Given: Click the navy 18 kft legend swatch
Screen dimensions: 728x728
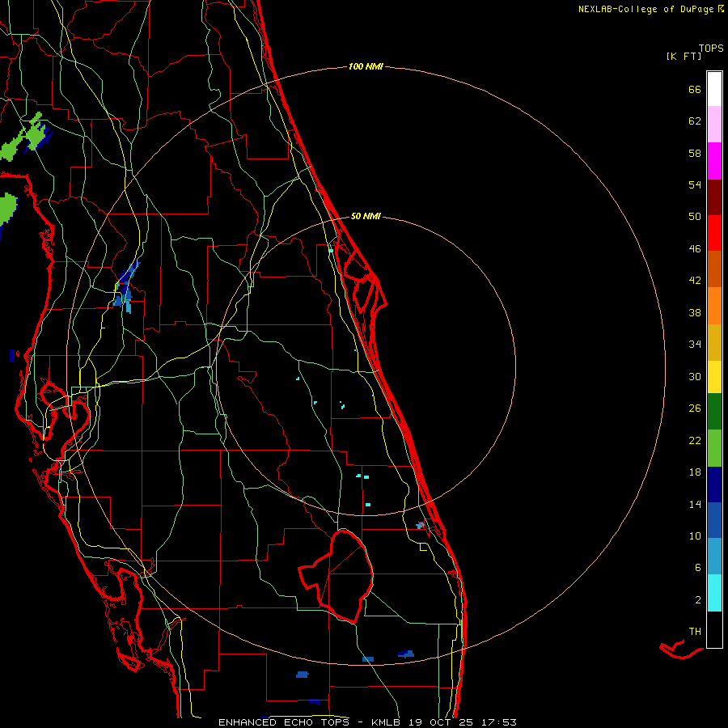Looking at the screenshot, I should [x=714, y=485].
